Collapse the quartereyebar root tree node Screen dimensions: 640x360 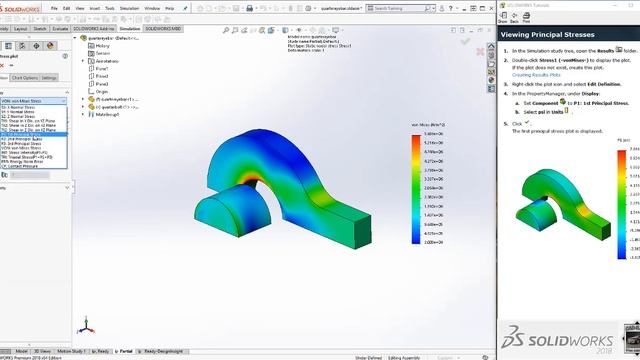(75, 38)
